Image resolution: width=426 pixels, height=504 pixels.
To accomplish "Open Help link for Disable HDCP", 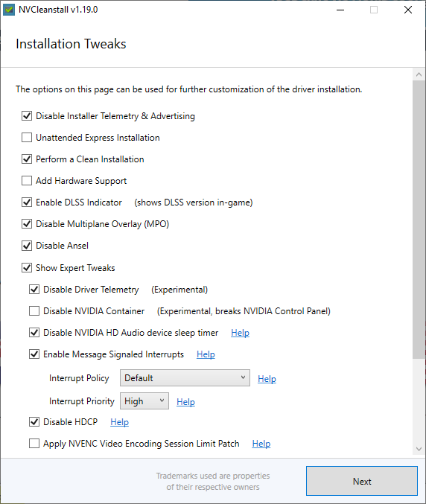I will [x=119, y=422].
